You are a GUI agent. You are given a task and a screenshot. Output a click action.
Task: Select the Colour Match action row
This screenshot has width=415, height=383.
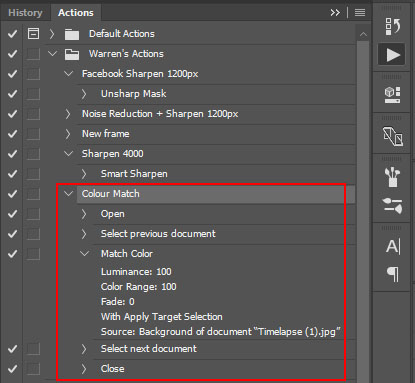tap(216, 194)
